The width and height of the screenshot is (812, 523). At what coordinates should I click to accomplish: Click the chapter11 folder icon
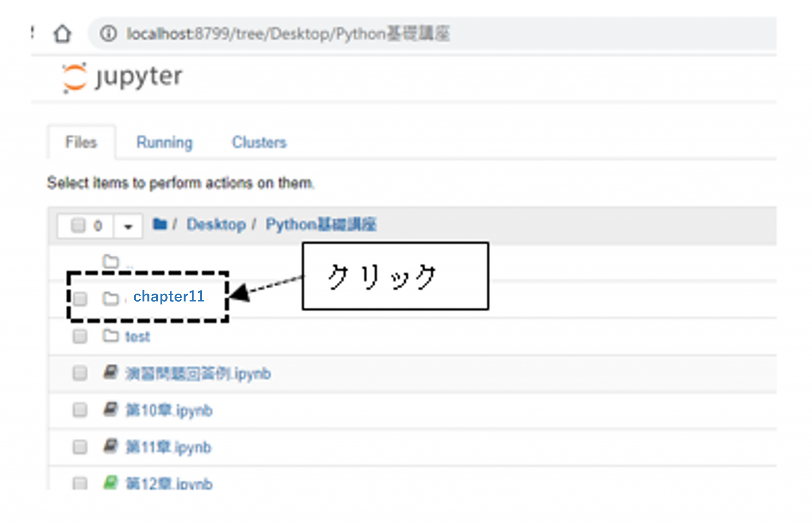(x=111, y=298)
